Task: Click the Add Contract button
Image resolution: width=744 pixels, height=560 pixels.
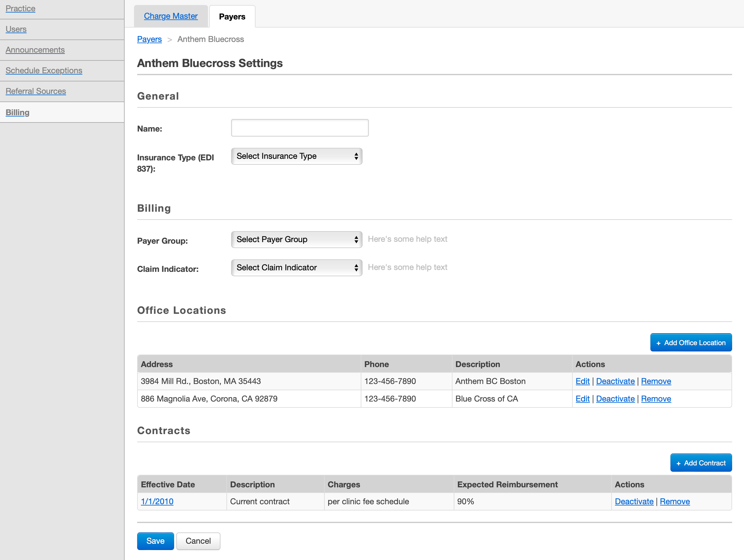Action: click(x=701, y=463)
